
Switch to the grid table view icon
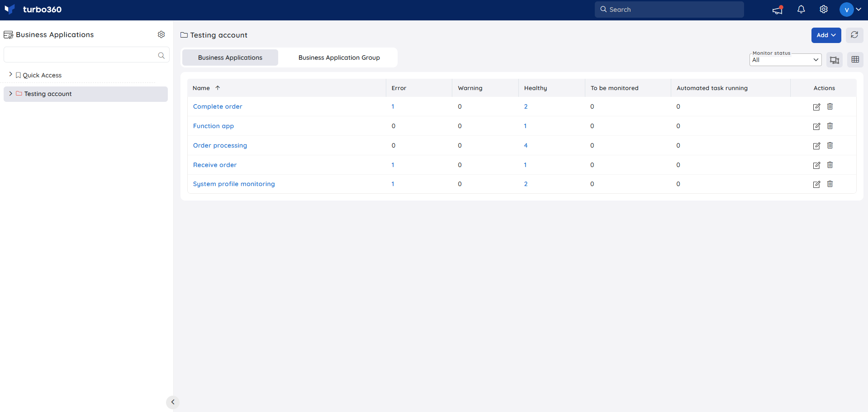tap(855, 60)
